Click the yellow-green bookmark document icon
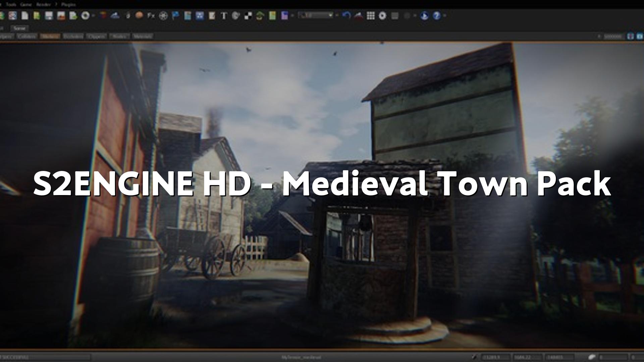 [x=37, y=15]
